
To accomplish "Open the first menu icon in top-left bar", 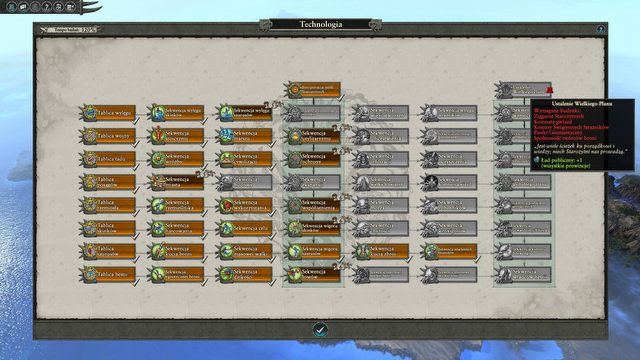I will pos(11,7).
